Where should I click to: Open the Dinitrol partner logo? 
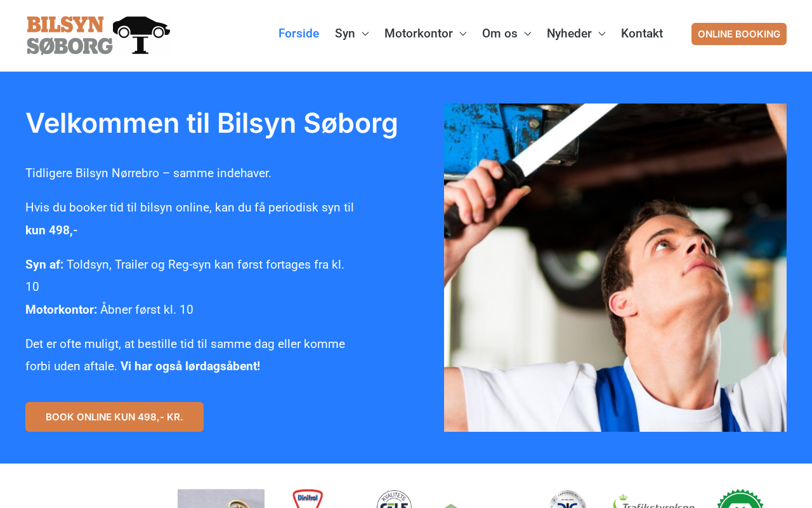[308, 498]
